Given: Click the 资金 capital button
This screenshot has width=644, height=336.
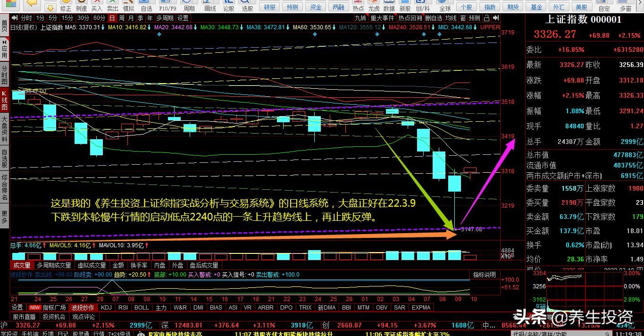Looking at the screenshot, I should 316,7.
